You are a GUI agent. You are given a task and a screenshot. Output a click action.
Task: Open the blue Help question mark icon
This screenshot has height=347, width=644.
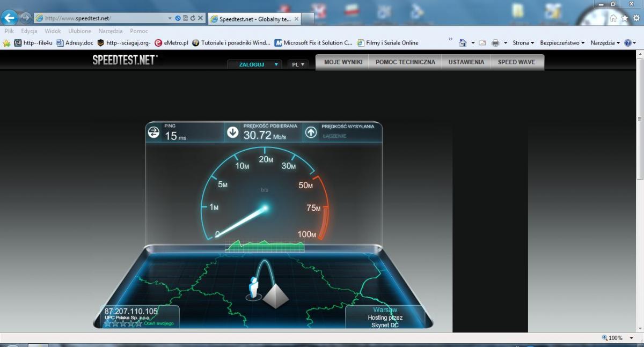627,43
